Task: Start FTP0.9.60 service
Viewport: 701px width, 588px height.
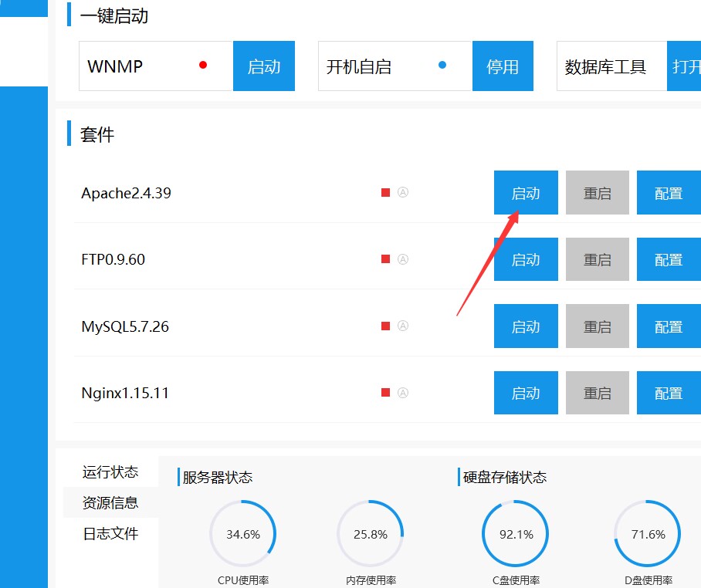Action: [x=526, y=259]
